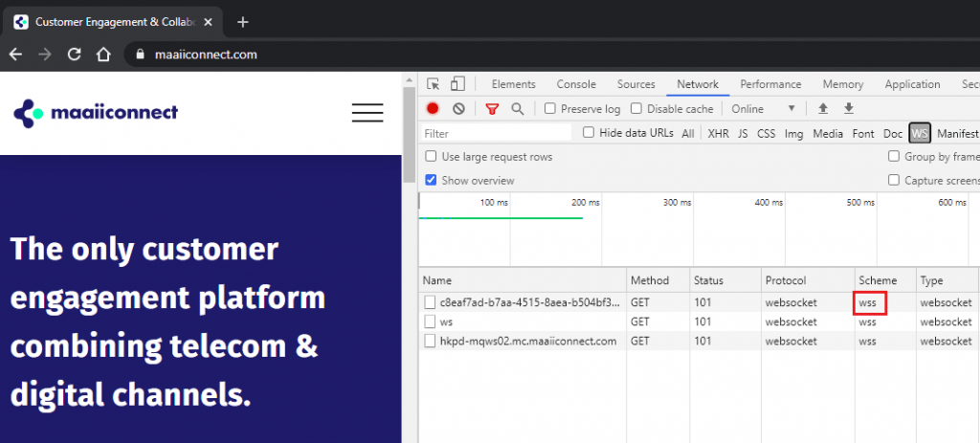The height and width of the screenshot is (443, 980).
Task: Open the Performance tab
Action: pos(770,84)
